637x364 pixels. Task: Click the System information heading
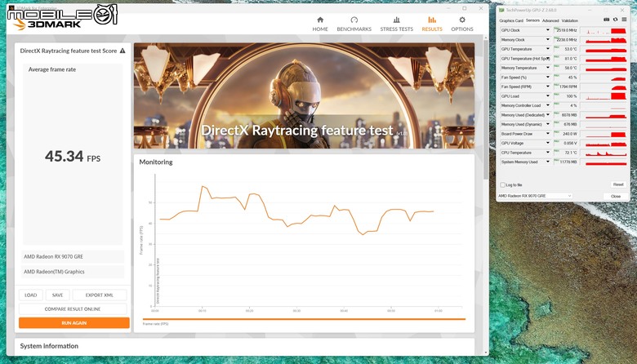(x=49, y=346)
